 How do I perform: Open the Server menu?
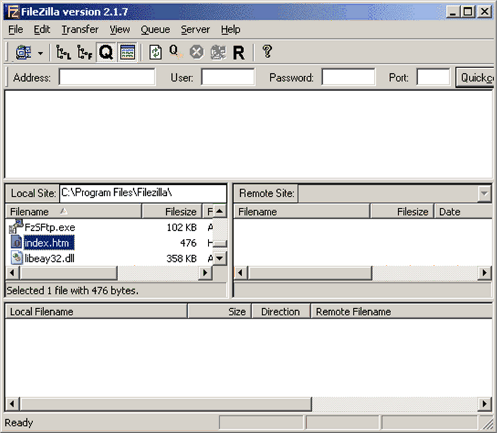(195, 30)
